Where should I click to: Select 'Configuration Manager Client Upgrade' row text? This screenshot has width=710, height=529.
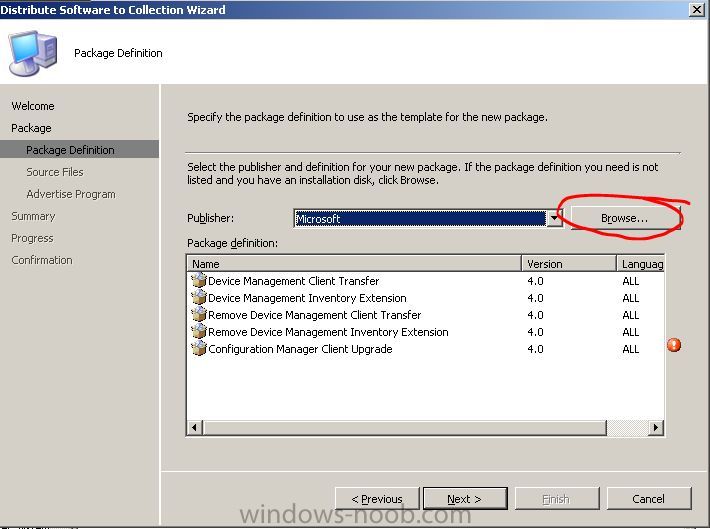pyautogui.click(x=300, y=349)
